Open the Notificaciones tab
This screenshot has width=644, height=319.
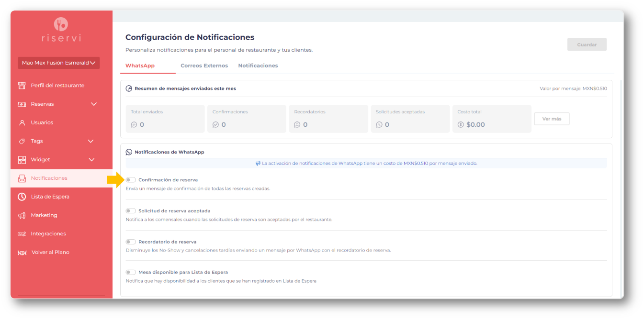(x=258, y=66)
